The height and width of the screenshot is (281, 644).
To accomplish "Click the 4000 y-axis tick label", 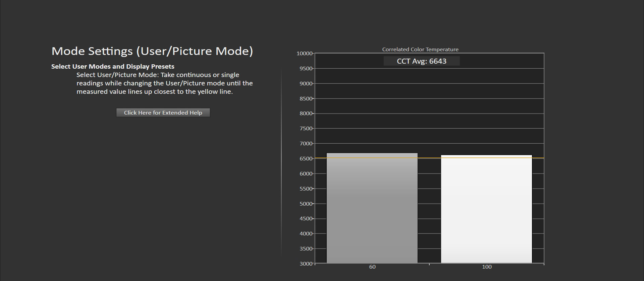I will [x=306, y=234].
